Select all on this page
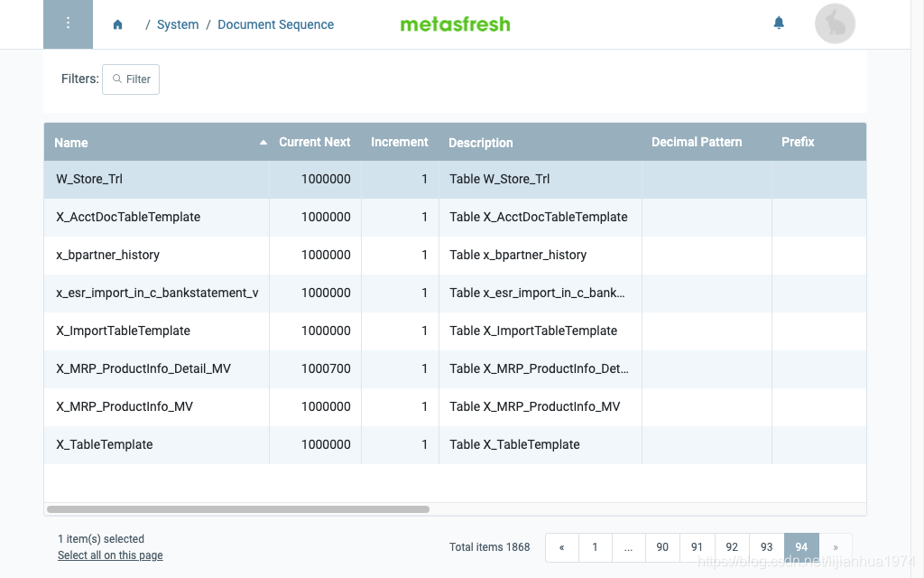924x578 pixels. (x=110, y=555)
